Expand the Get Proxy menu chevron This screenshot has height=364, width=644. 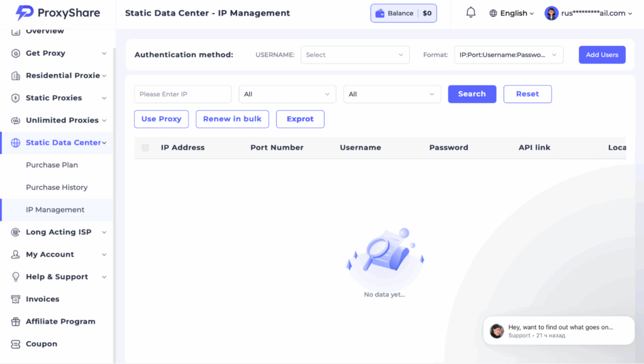tap(104, 53)
